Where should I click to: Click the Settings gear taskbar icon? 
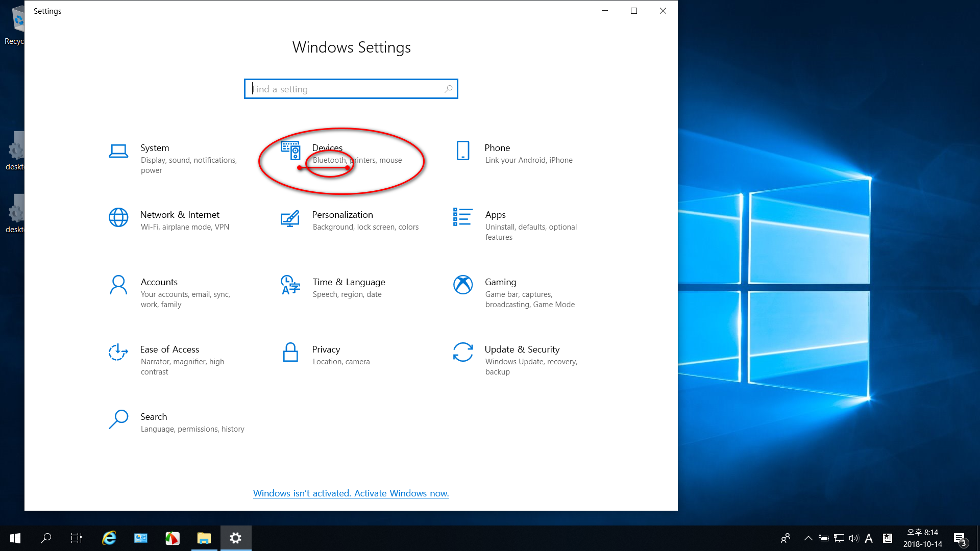pos(235,538)
